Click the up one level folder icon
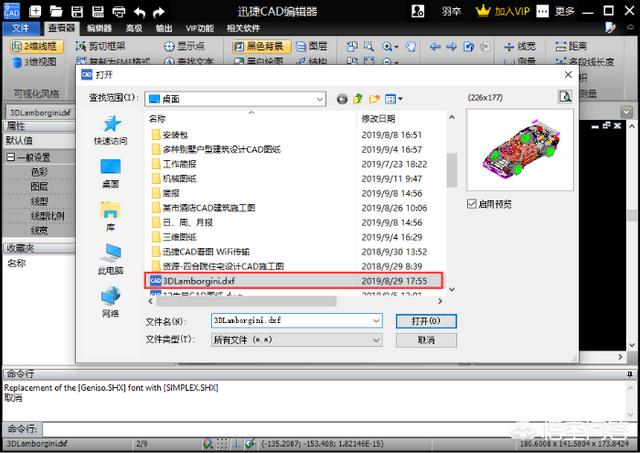Viewport: 640px width, 453px height. point(358,99)
